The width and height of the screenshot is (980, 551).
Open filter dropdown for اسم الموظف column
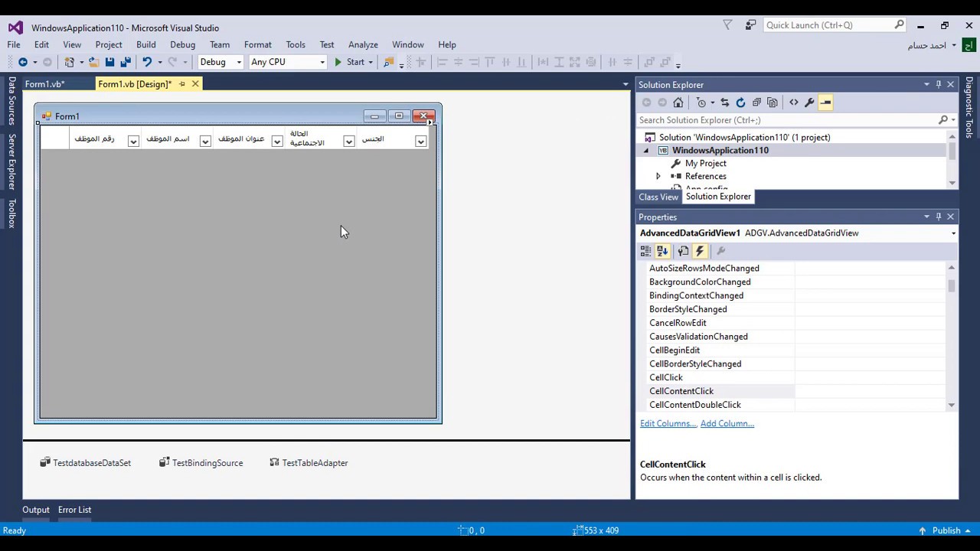205,141
